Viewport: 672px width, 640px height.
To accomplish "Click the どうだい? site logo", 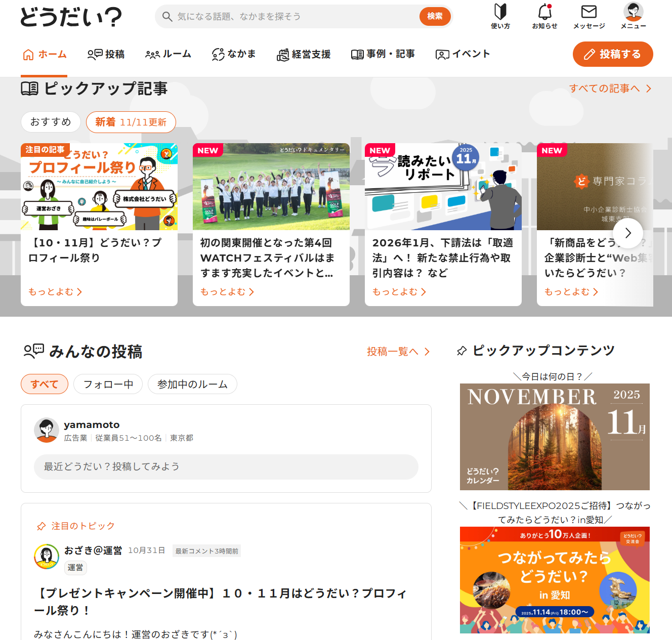I will pos(71,17).
